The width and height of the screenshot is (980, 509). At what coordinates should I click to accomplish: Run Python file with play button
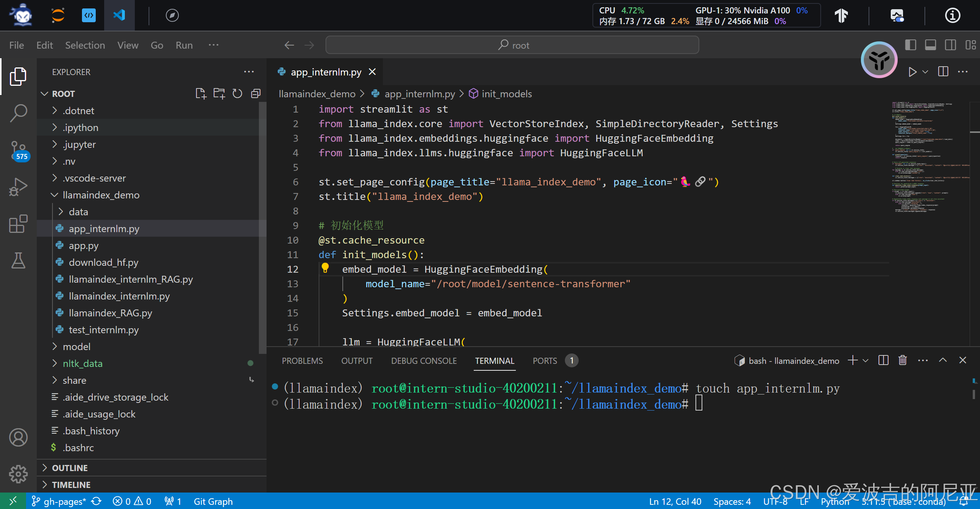click(912, 72)
